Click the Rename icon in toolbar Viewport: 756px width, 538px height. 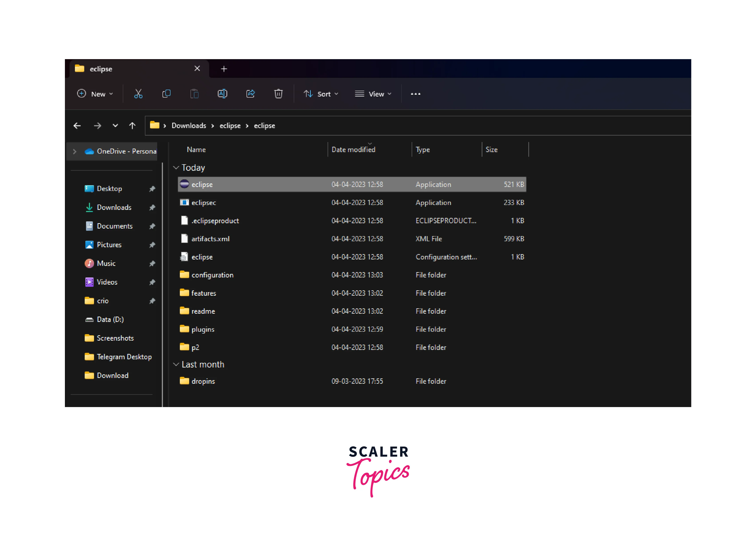click(222, 94)
